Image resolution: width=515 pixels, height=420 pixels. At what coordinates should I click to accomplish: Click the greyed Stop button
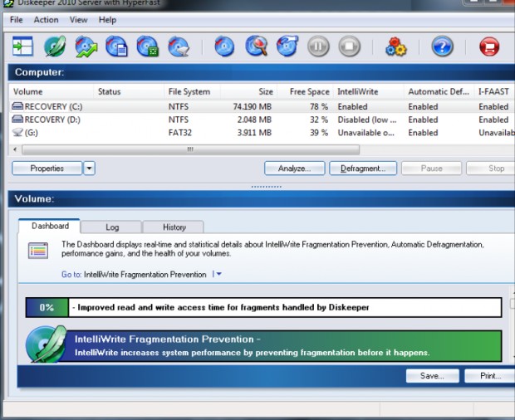pyautogui.click(x=491, y=168)
